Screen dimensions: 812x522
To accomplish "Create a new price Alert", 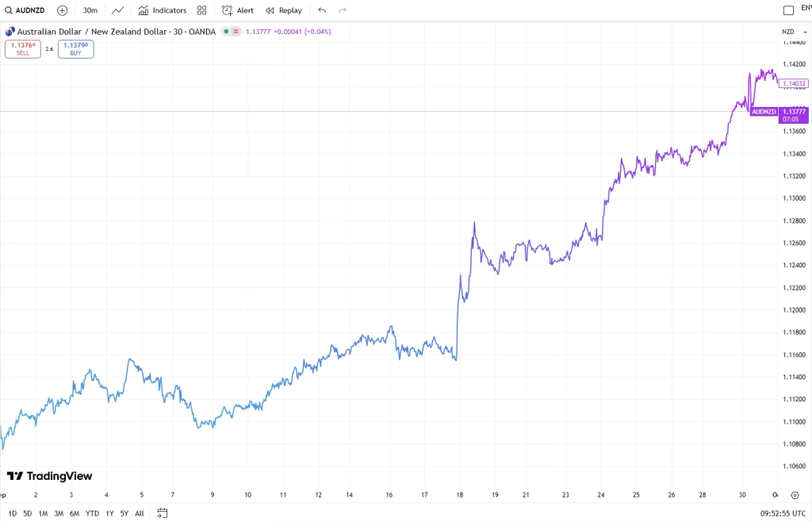I will [238, 10].
